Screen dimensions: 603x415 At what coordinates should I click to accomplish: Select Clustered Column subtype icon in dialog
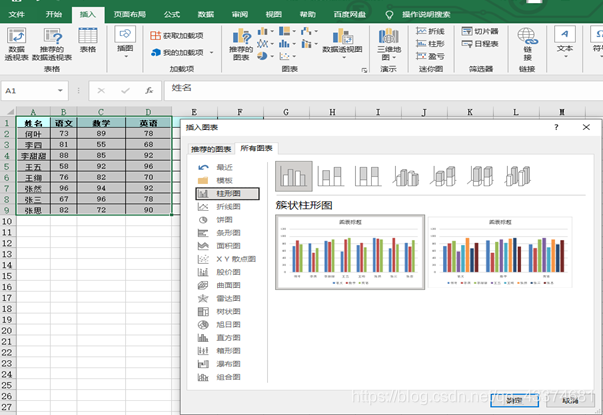point(294,176)
